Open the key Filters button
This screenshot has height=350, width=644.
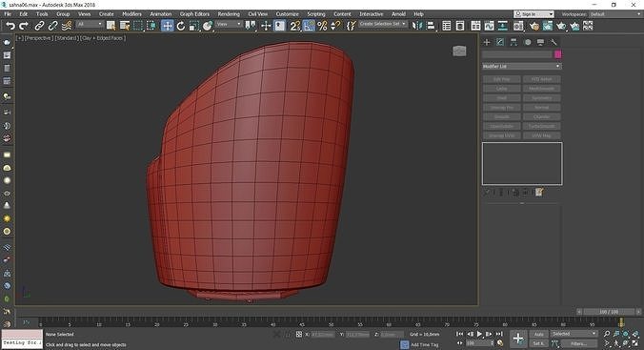[x=579, y=343]
